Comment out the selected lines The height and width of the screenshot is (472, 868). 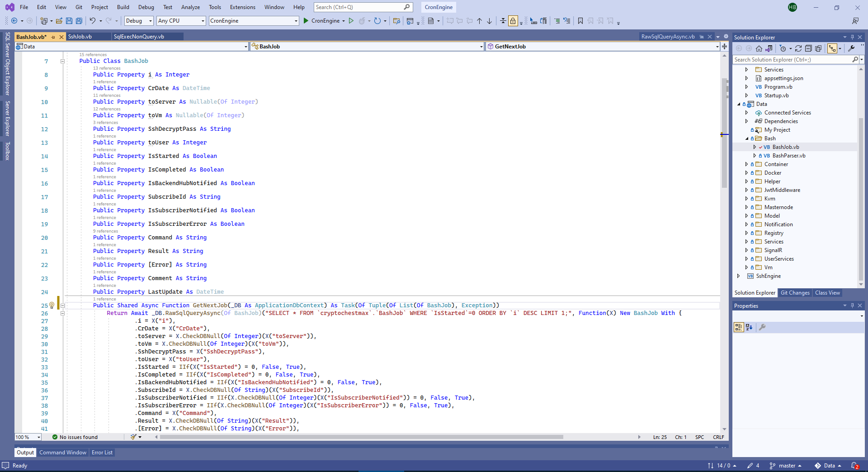557,21
